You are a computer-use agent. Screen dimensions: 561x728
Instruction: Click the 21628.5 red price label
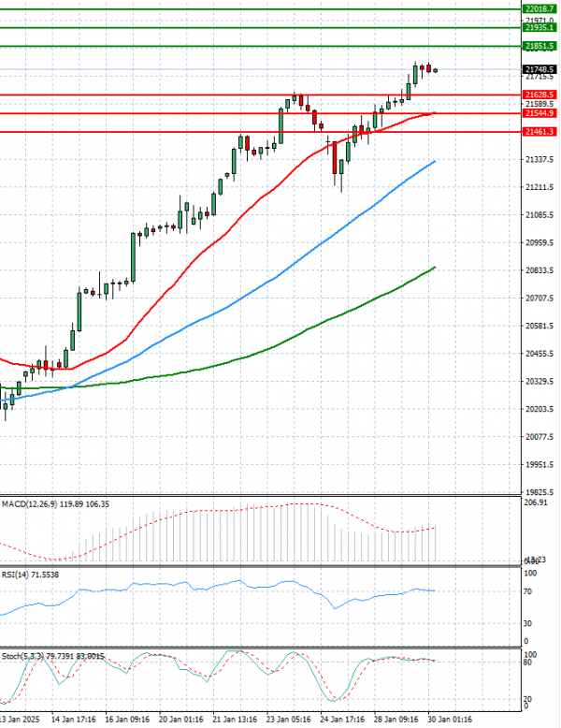click(539, 95)
